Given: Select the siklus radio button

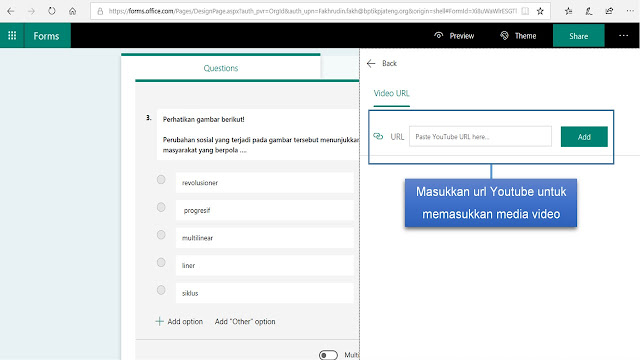Looking at the screenshot, I should [x=161, y=290].
